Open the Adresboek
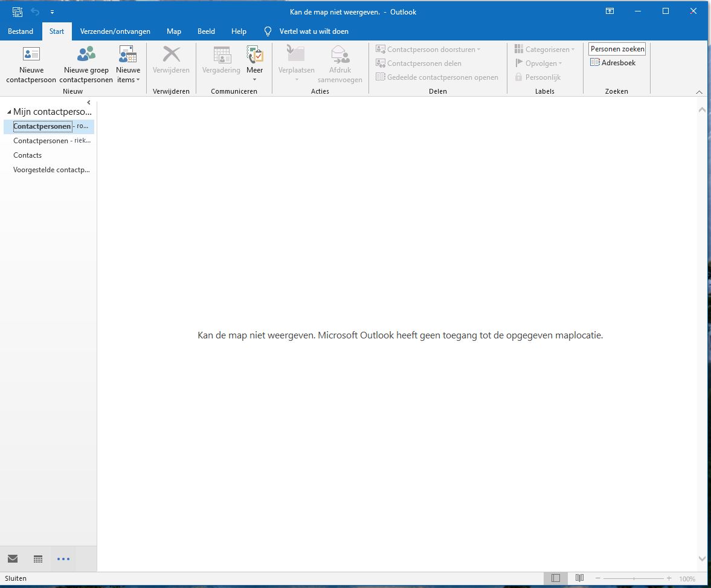The width and height of the screenshot is (711, 588). click(613, 63)
